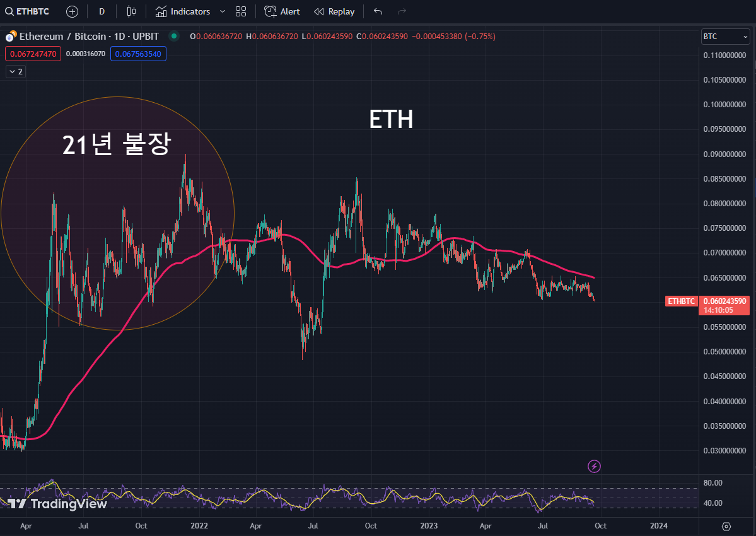Screen dimensions: 756x536
Task: Open the BTC currency dropdown
Action: click(725, 37)
